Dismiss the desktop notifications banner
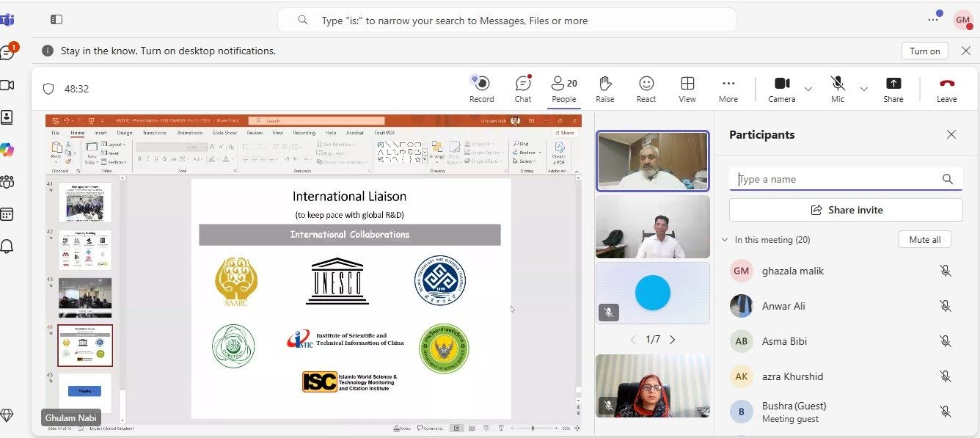This screenshot has width=980, height=438. (965, 51)
